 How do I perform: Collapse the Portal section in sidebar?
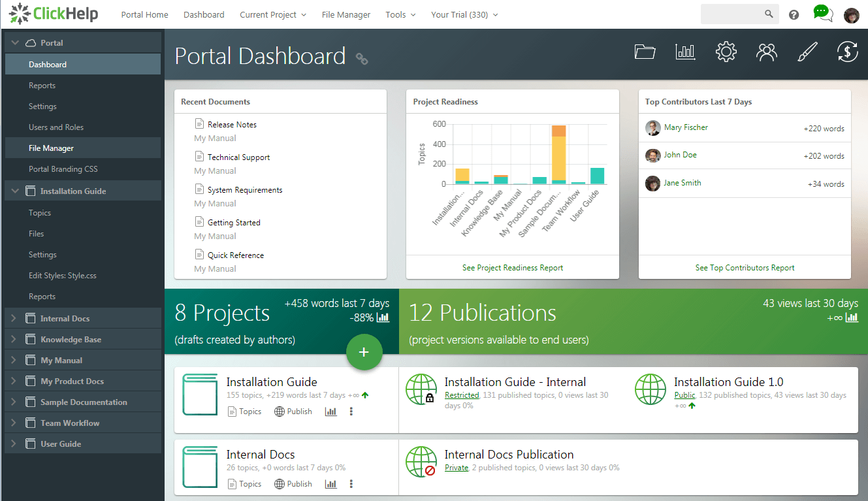point(14,43)
